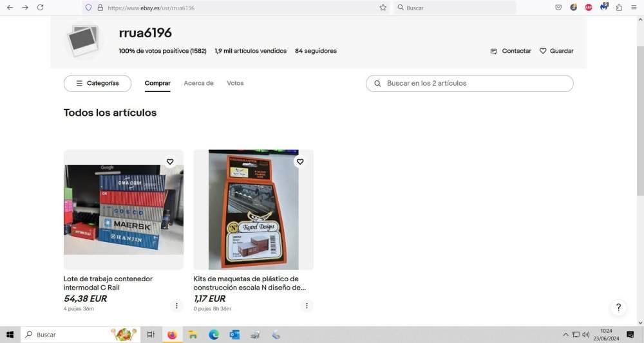Click the 54,38 EUR price

point(85,299)
